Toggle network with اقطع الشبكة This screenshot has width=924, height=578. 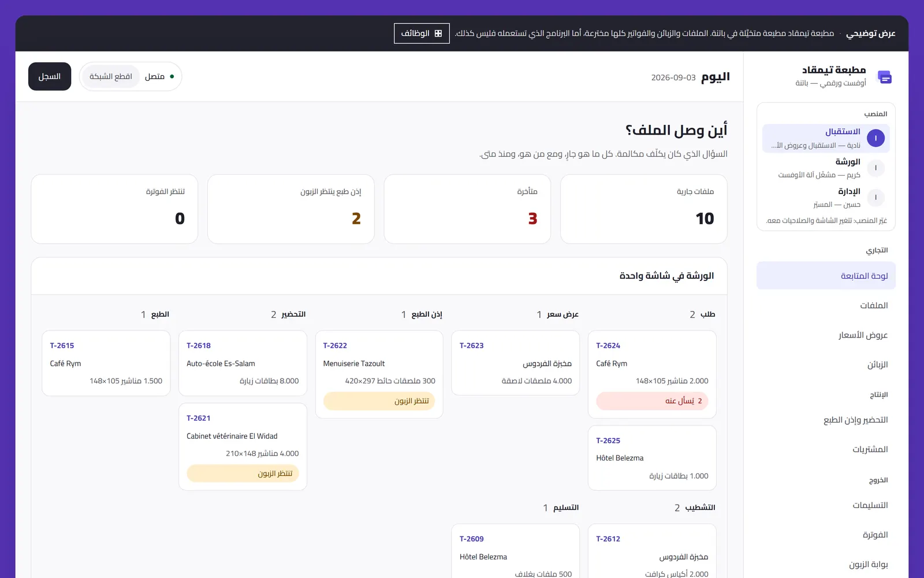(111, 76)
